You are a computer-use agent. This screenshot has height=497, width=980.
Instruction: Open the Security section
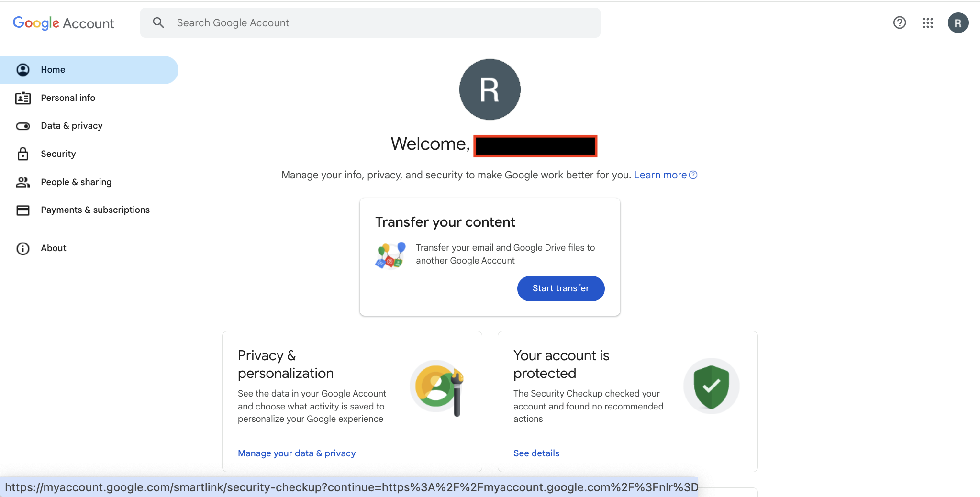pyautogui.click(x=89, y=154)
